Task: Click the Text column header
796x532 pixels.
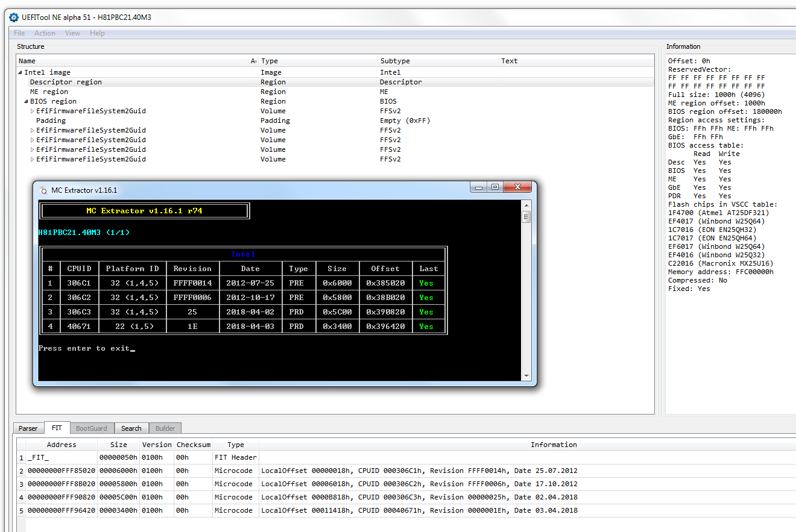Action: (576, 61)
